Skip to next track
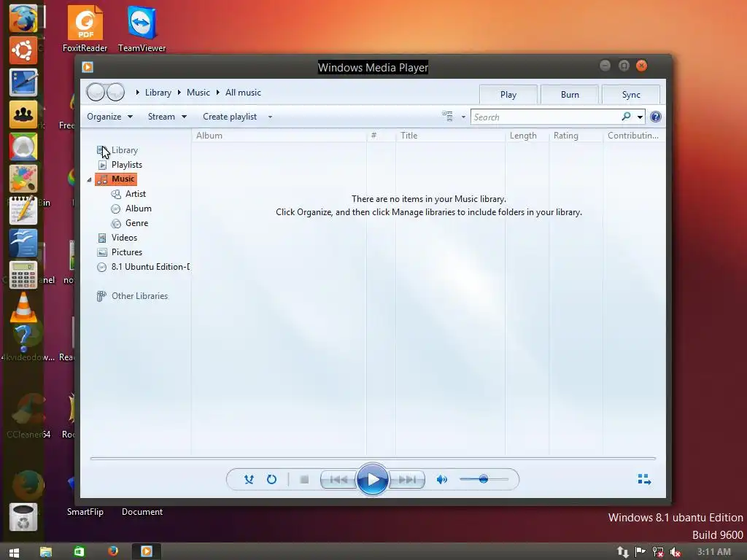Image resolution: width=747 pixels, height=560 pixels. click(x=407, y=480)
